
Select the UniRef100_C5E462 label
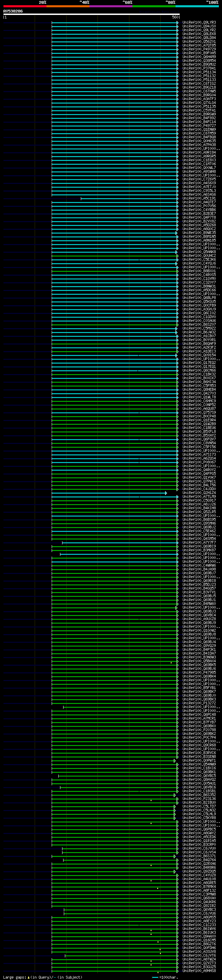199,531
